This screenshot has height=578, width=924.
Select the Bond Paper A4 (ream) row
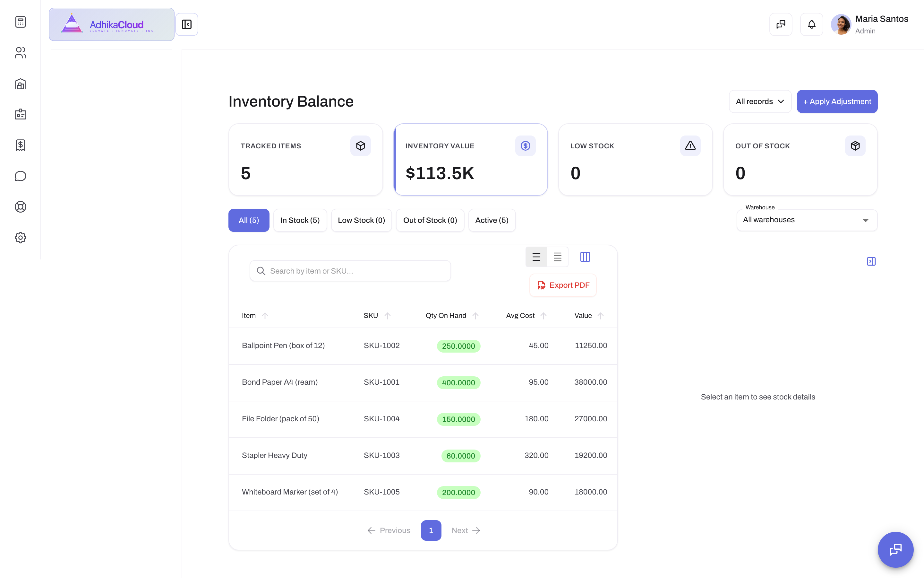pyautogui.click(x=423, y=382)
